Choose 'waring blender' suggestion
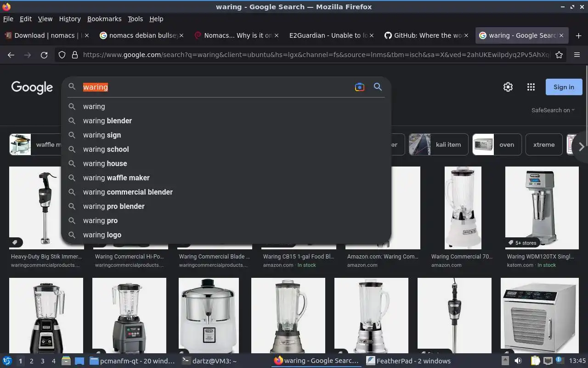The width and height of the screenshot is (588, 368). tap(226, 121)
